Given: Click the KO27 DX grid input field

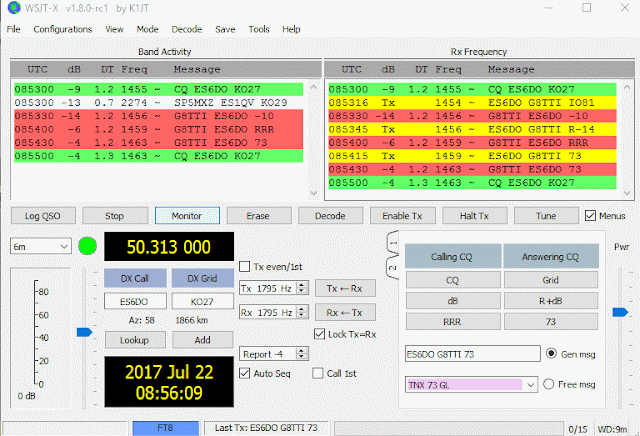Looking at the screenshot, I should click(202, 301).
